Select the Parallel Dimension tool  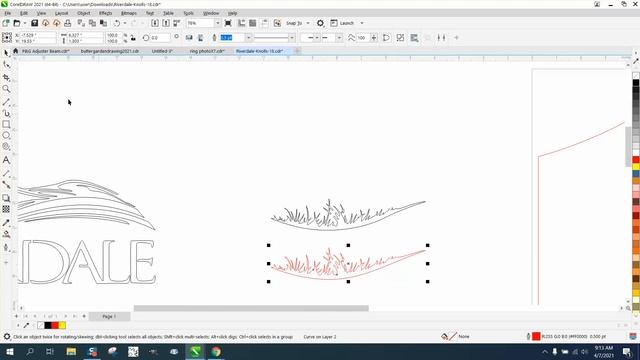(x=6, y=173)
